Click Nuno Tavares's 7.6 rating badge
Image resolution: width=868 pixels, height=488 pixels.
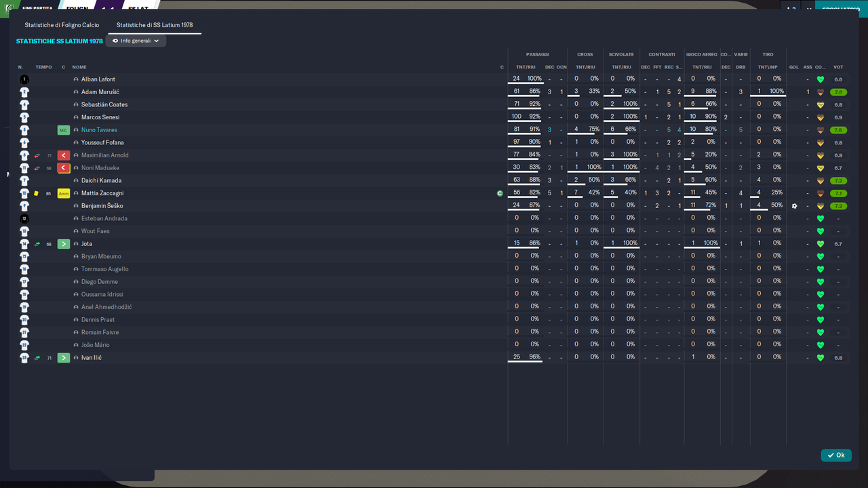click(x=838, y=130)
